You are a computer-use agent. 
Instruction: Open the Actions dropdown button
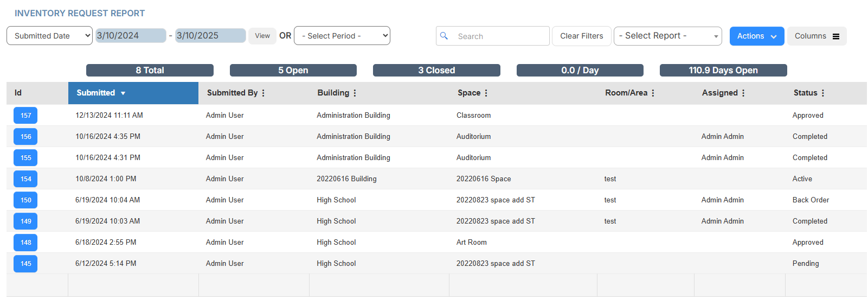tap(756, 36)
